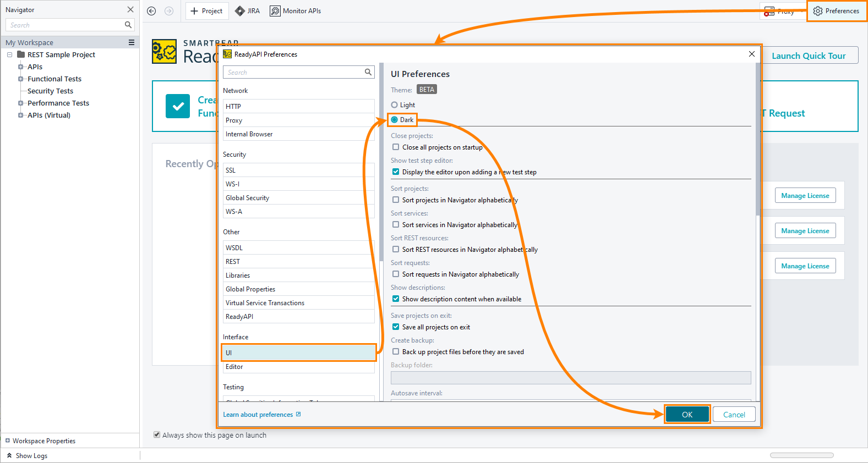Expand the APIs tree node
The width and height of the screenshot is (868, 463).
pos(21,67)
